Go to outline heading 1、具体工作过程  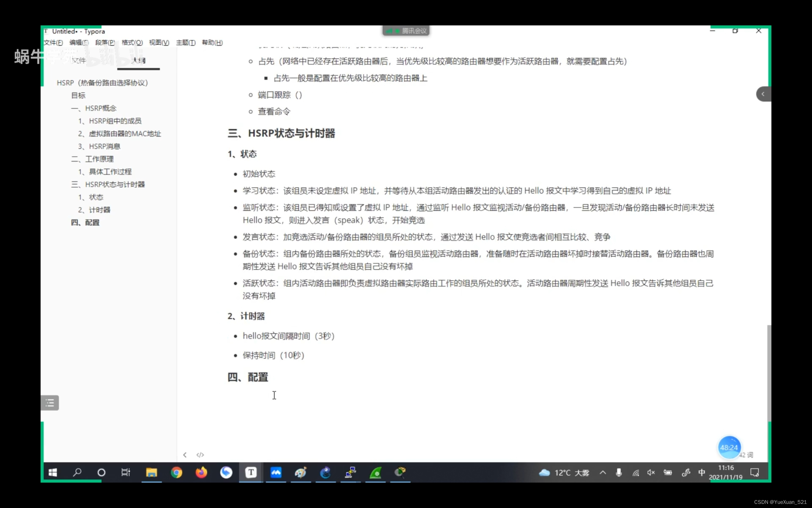[x=105, y=172]
